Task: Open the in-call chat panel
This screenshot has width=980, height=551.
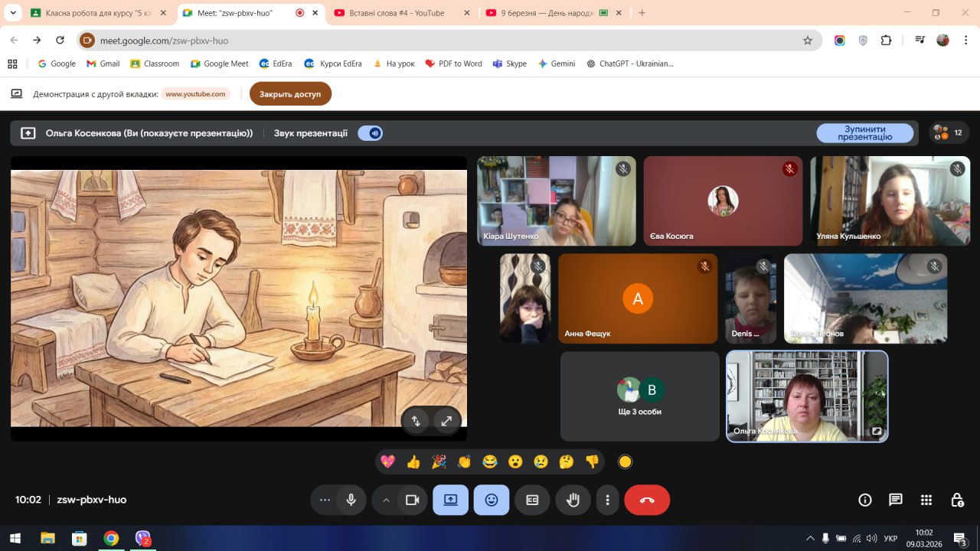Action: (x=895, y=500)
